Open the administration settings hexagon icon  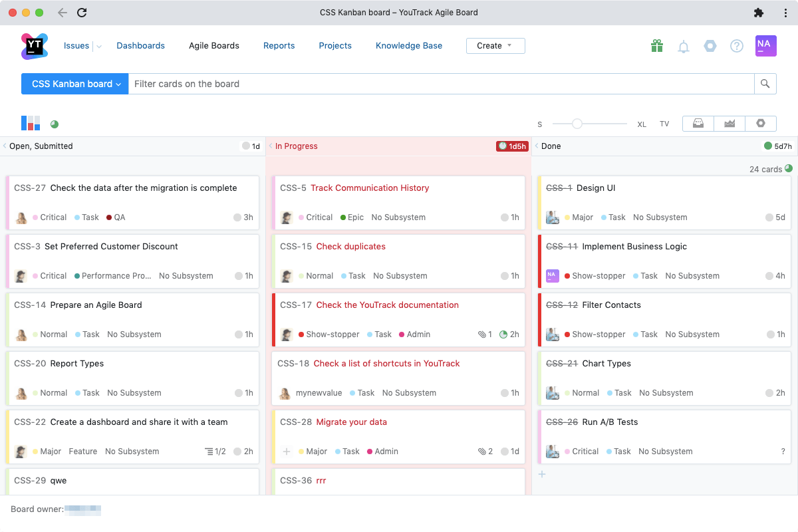tap(710, 46)
